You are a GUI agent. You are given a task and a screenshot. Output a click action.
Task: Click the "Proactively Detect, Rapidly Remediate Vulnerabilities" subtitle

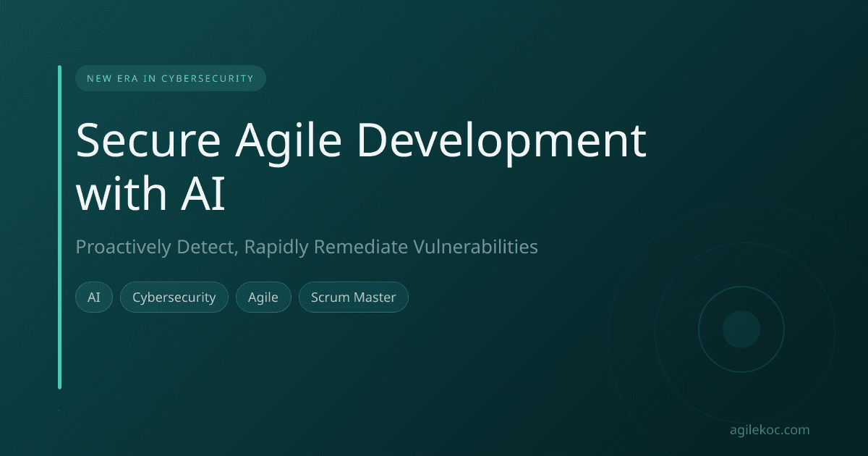307,247
